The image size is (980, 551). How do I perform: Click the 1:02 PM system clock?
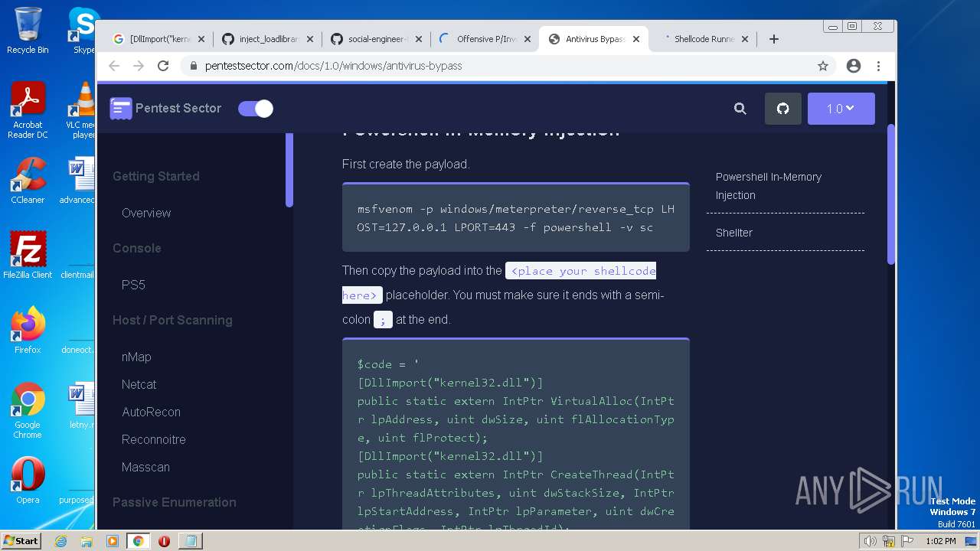click(x=941, y=541)
